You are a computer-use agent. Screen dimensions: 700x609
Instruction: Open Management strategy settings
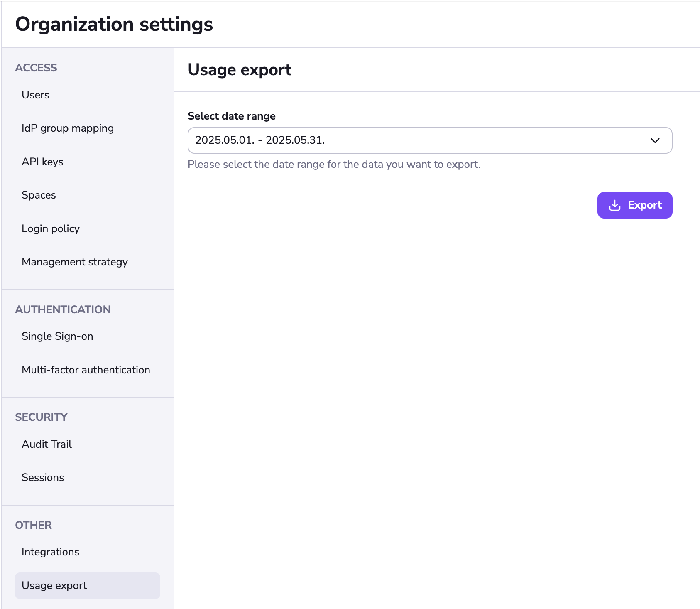pos(75,262)
